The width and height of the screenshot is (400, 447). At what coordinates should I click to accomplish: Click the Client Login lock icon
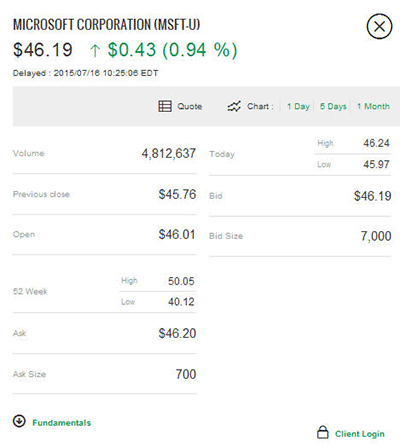(x=322, y=432)
